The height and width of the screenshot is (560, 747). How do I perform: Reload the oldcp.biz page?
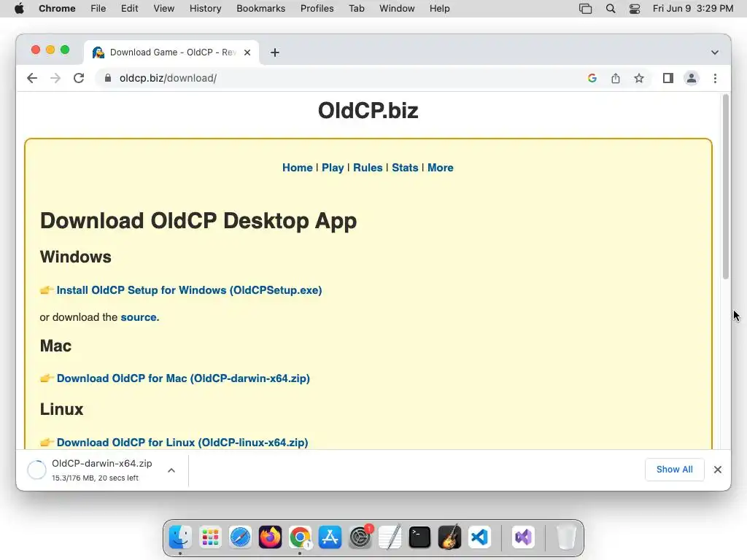(x=79, y=78)
